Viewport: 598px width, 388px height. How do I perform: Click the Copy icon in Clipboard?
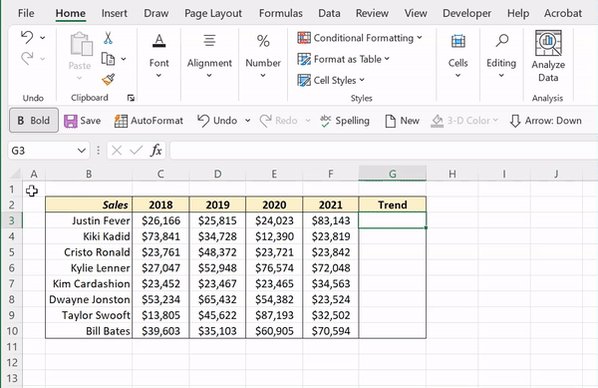pyautogui.click(x=108, y=59)
